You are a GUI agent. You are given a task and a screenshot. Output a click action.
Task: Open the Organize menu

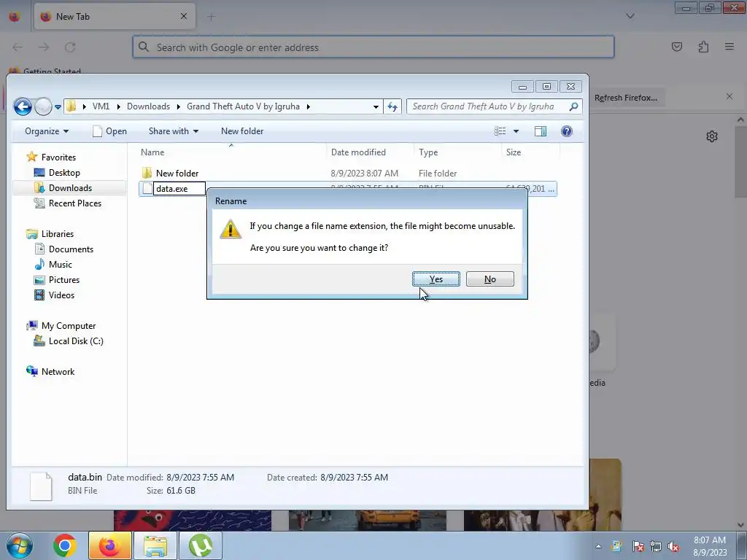click(x=47, y=131)
